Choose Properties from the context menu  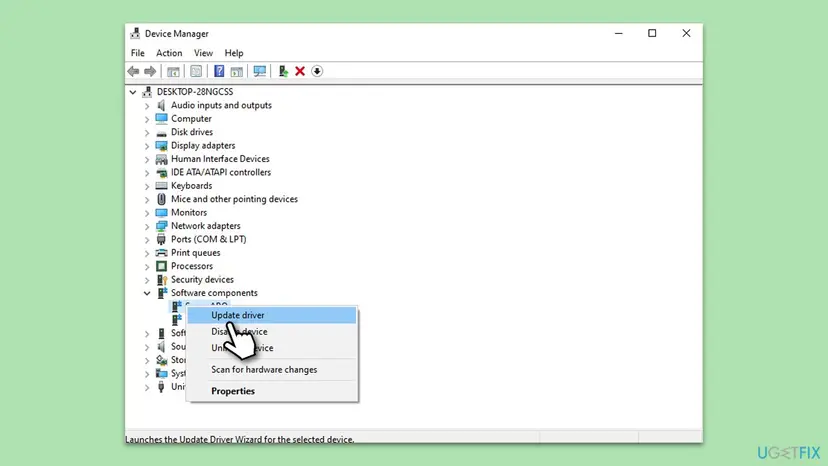click(x=272, y=391)
